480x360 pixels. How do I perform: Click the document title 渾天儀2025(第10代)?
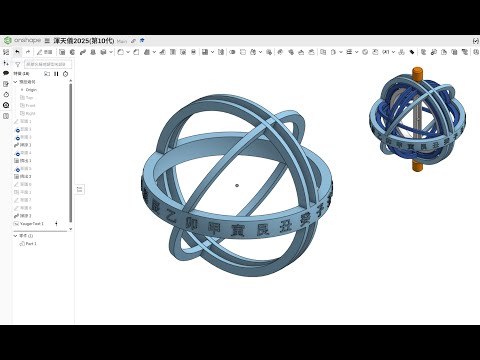84,41
